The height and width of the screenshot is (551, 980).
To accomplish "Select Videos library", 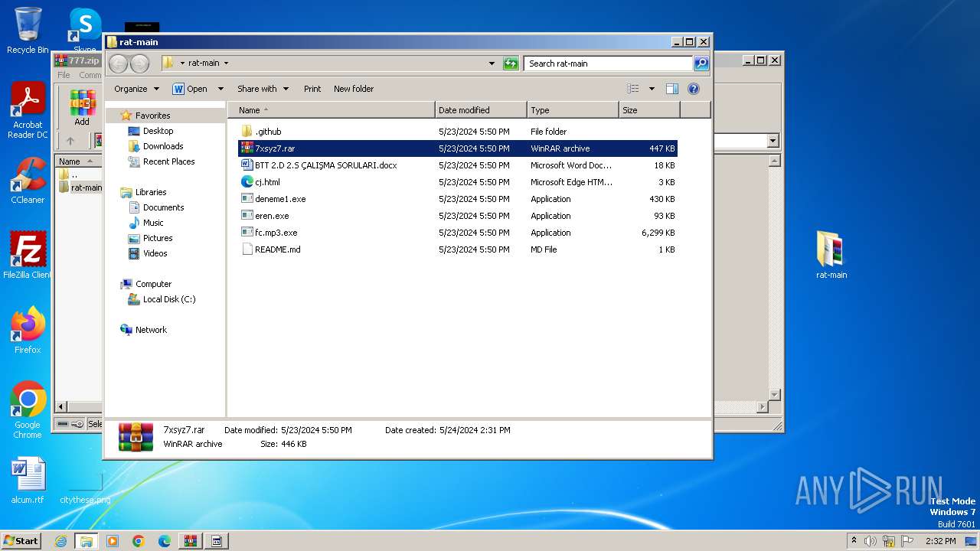I will pyautogui.click(x=155, y=253).
